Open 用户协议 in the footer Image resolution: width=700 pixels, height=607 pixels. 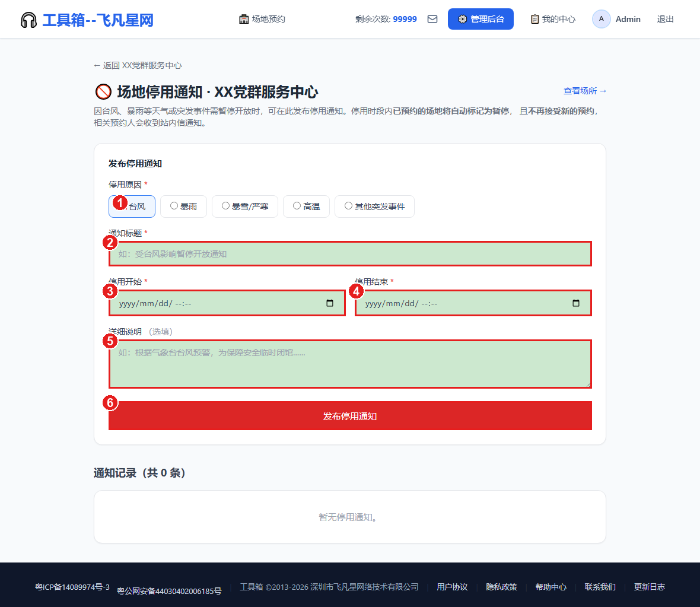tap(452, 587)
